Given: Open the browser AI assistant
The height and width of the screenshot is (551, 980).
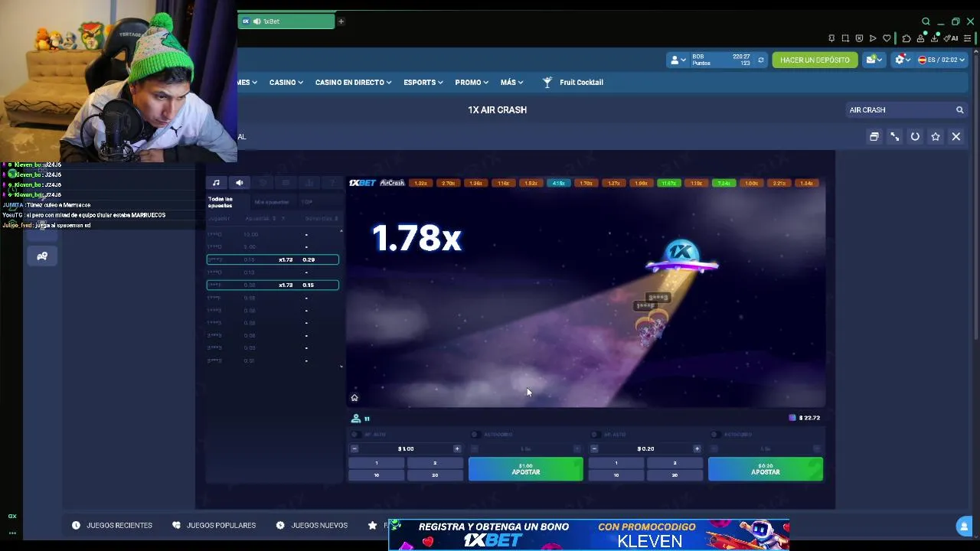Looking at the screenshot, I should pos(952,38).
